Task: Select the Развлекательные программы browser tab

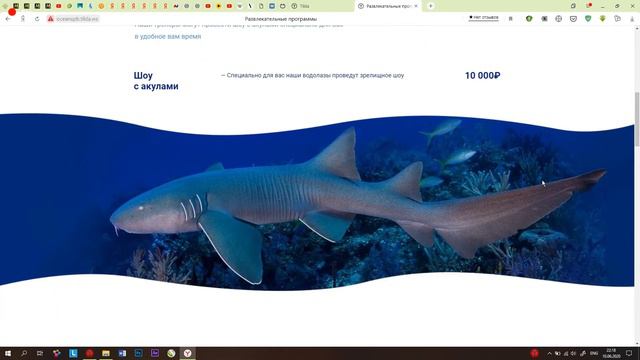Action: [x=388, y=6]
